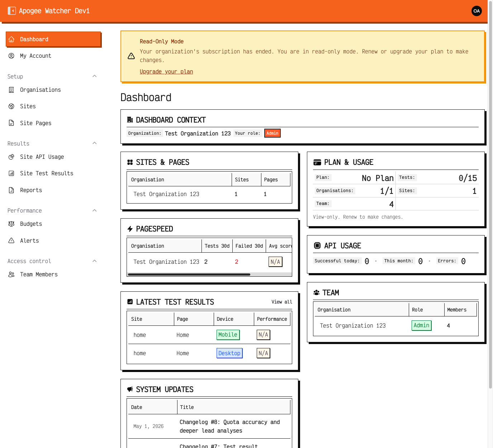
Task: Click the green Admin badge in Team table
Action: [x=422, y=325]
